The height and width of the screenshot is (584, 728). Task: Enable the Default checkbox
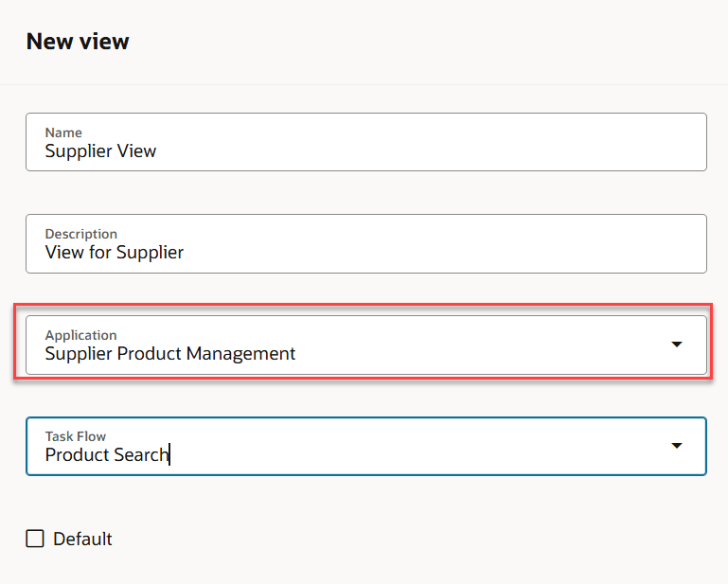(x=35, y=539)
